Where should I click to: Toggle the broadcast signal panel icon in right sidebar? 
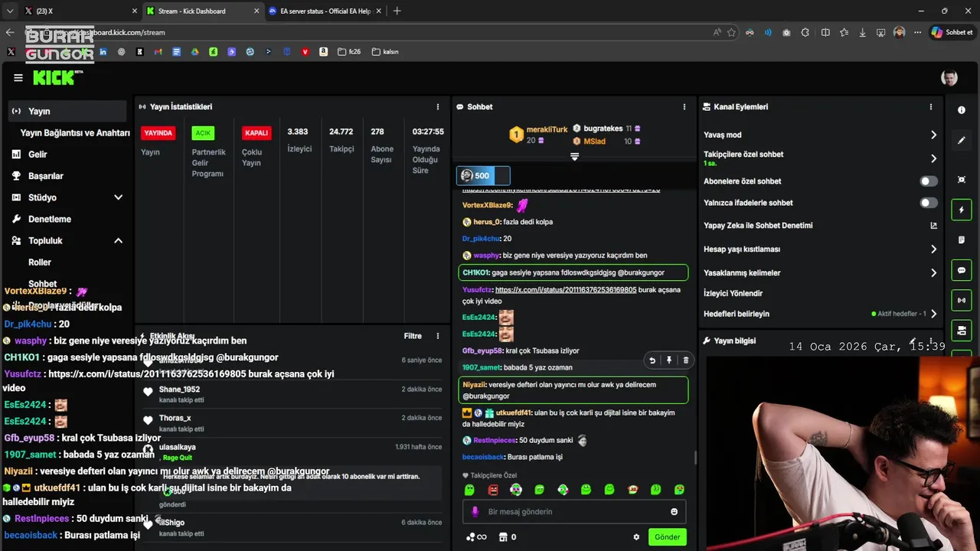pos(962,300)
